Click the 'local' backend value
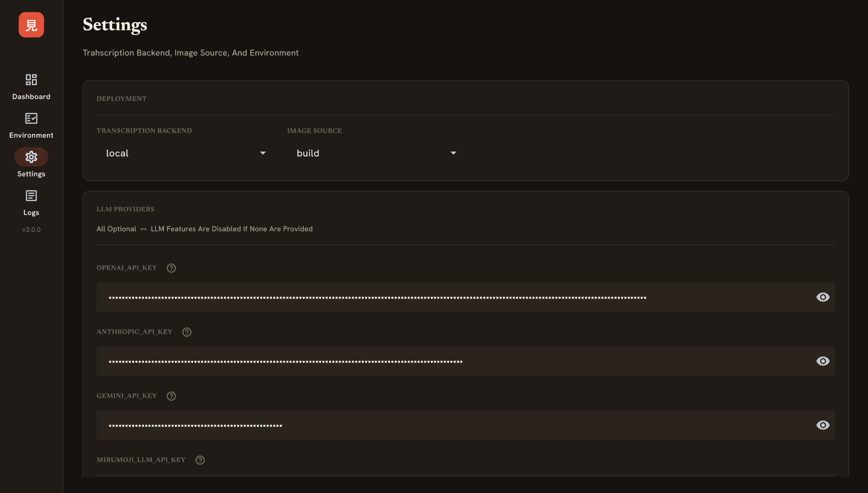This screenshot has width=868, height=493. click(117, 153)
